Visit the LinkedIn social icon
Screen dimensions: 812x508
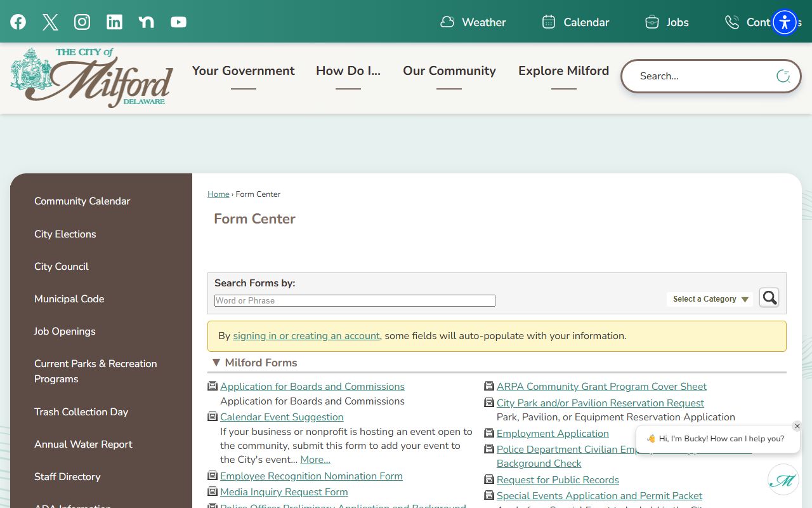click(x=114, y=22)
